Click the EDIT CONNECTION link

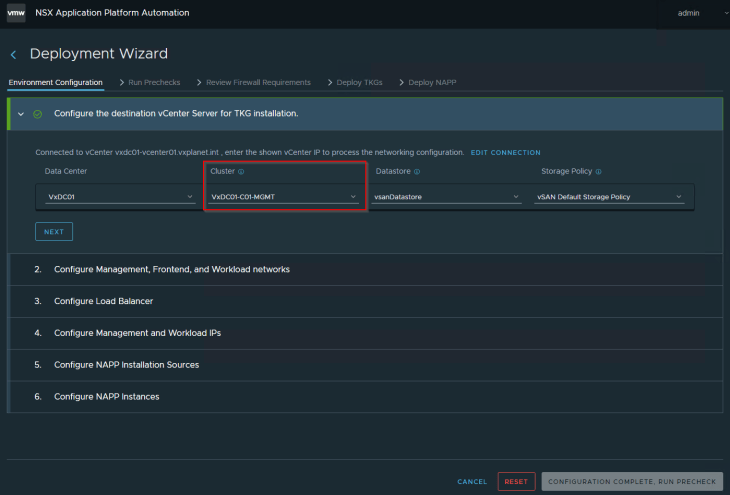pyautogui.click(x=506, y=153)
